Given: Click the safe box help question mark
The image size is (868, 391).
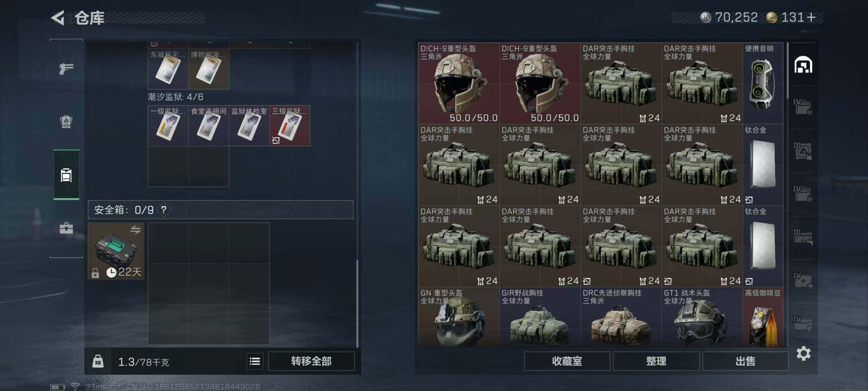Looking at the screenshot, I should pos(164,210).
